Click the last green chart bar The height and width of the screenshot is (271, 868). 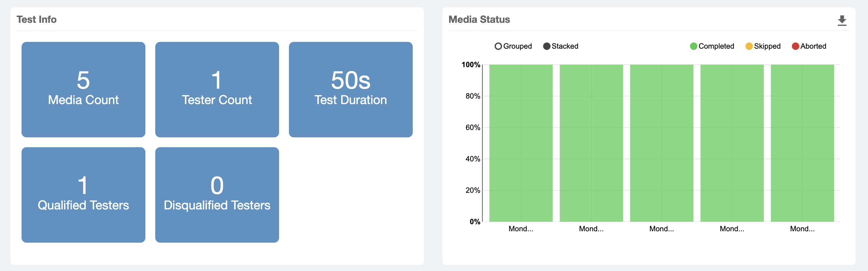tap(802, 143)
